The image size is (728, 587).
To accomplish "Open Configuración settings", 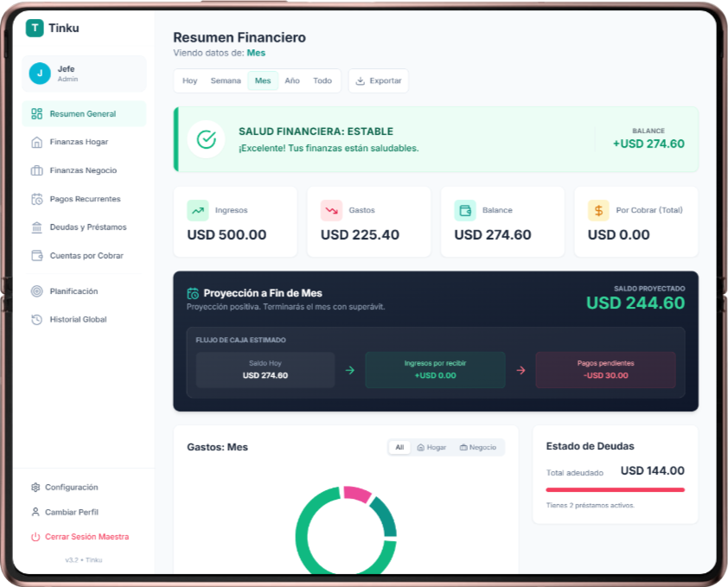I will (84, 488).
